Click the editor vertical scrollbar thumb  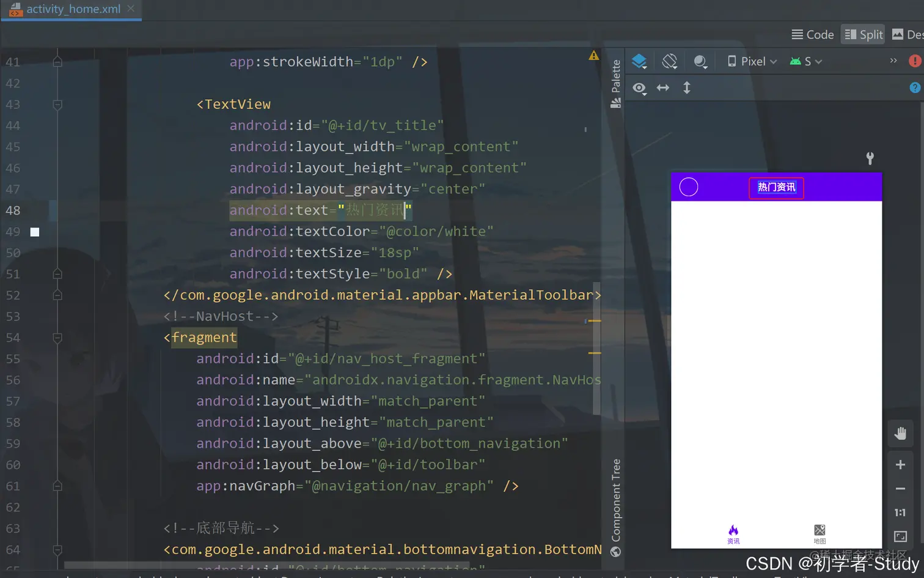596,349
